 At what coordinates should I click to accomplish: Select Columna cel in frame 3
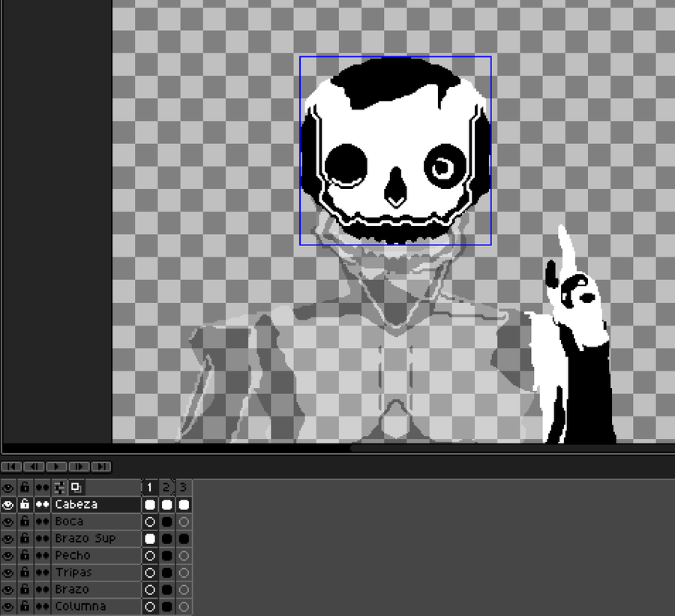pyautogui.click(x=184, y=606)
